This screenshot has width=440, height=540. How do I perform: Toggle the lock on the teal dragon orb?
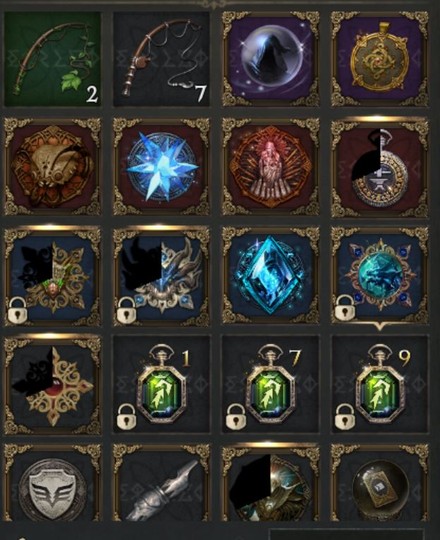344,307
